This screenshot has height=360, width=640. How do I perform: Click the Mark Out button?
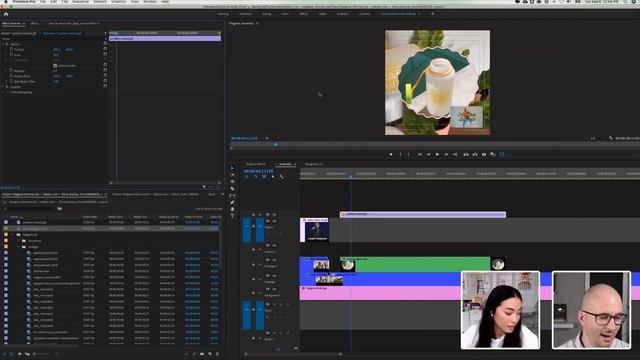pyautogui.click(x=409, y=155)
